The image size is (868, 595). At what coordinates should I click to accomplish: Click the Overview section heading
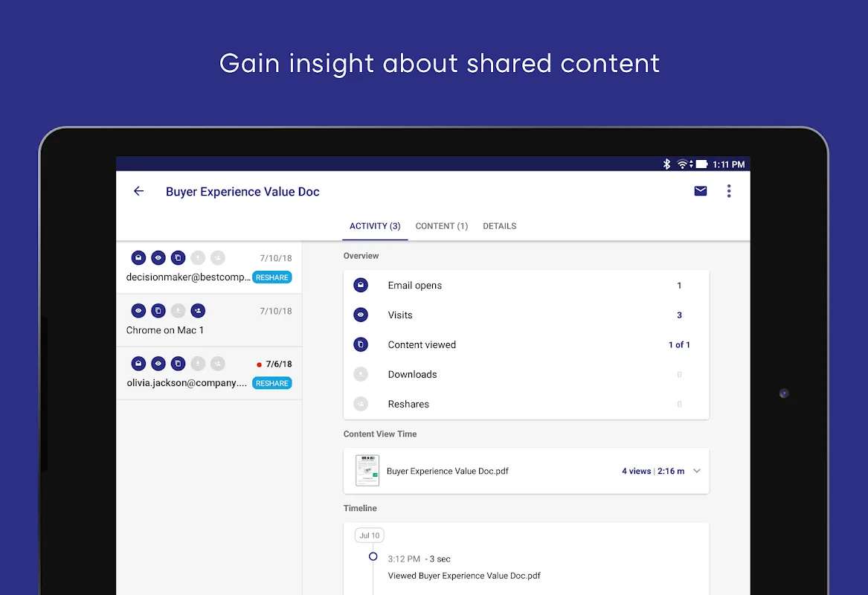point(361,256)
